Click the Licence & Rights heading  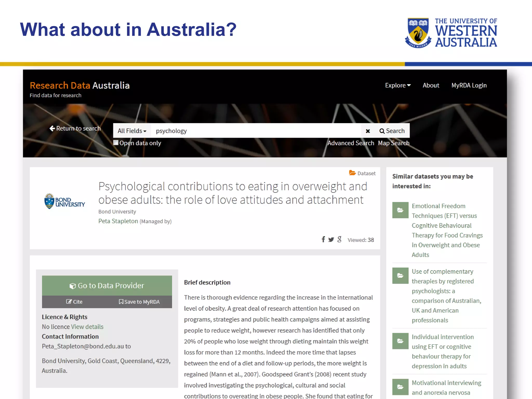click(x=65, y=317)
